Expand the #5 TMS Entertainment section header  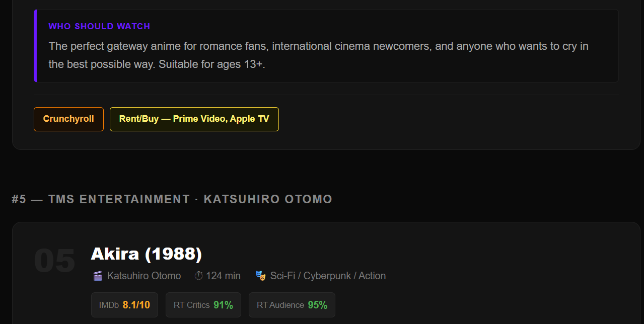click(x=171, y=199)
